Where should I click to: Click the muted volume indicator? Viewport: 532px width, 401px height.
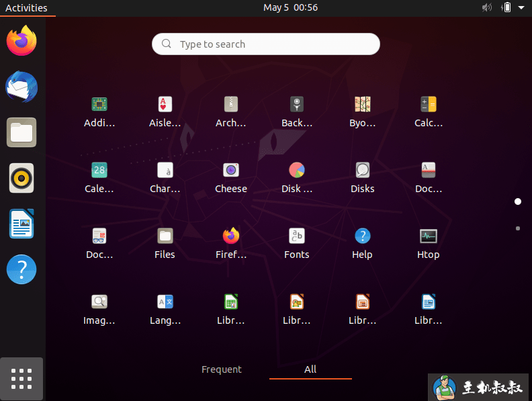point(487,7)
